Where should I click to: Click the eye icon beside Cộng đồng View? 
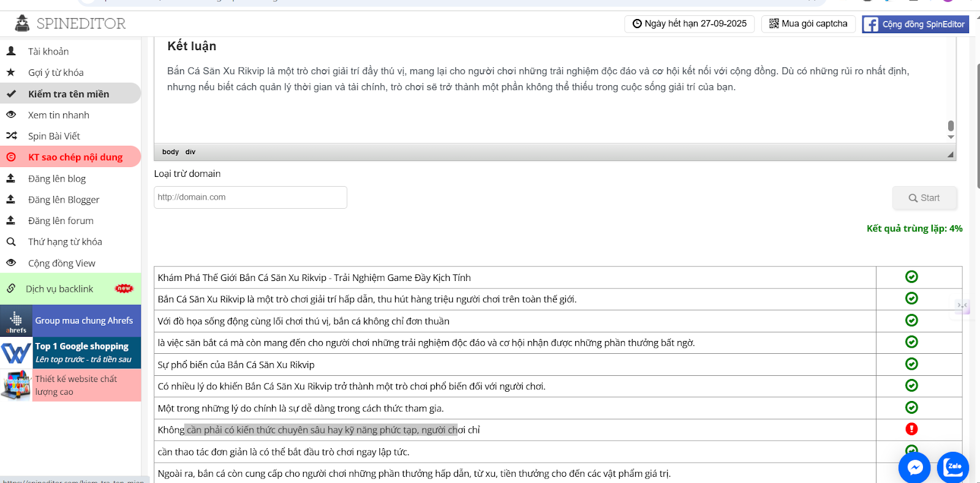click(x=11, y=263)
